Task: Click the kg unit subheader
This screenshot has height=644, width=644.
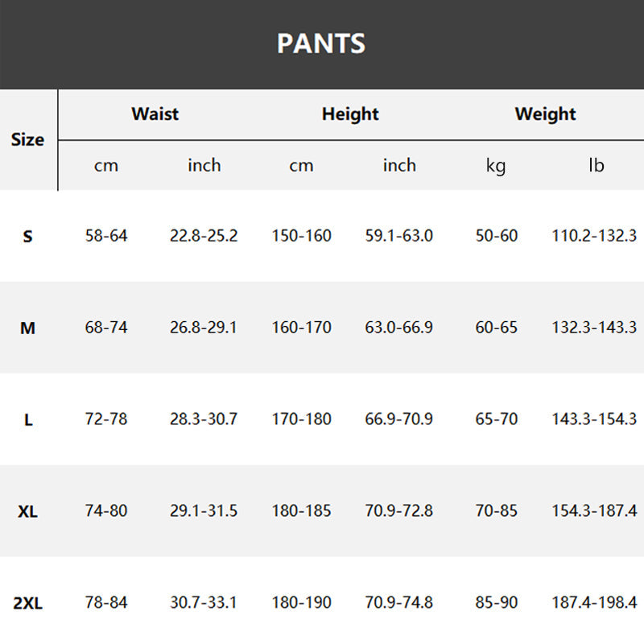Action: click(x=496, y=166)
